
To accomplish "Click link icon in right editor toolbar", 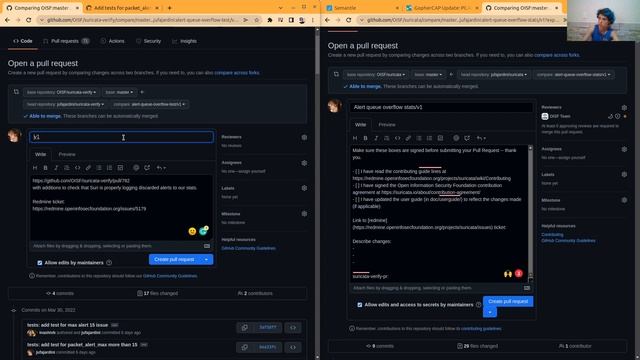I will [x=408, y=138].
